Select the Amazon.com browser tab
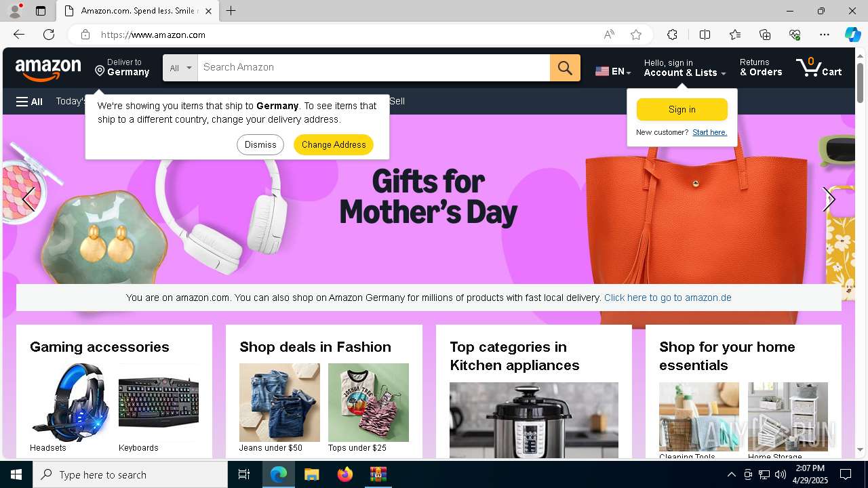 pos(138,11)
